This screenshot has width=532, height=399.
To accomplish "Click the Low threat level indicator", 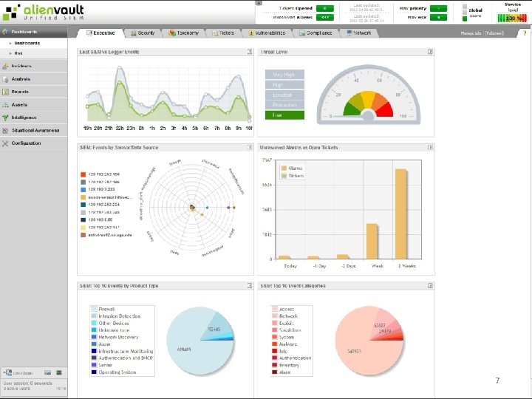I will (x=284, y=115).
